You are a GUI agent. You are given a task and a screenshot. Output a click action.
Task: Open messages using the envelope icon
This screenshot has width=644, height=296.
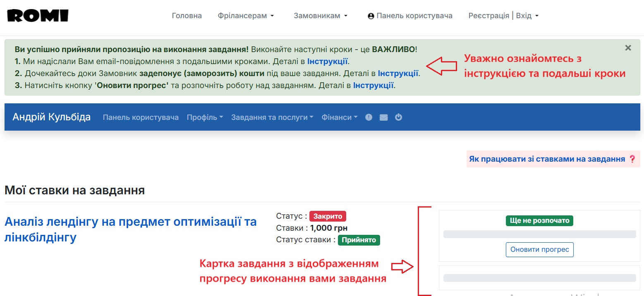tap(383, 117)
